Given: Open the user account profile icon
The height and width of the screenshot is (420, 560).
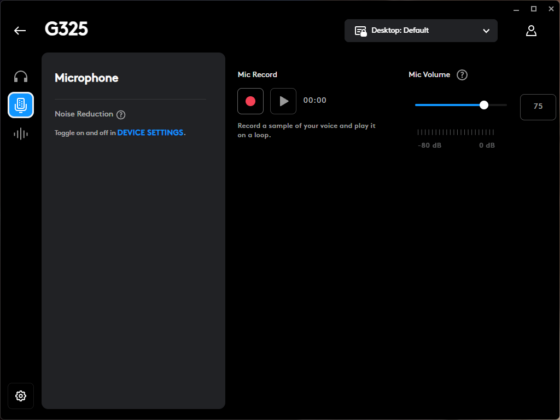Looking at the screenshot, I should click(531, 31).
